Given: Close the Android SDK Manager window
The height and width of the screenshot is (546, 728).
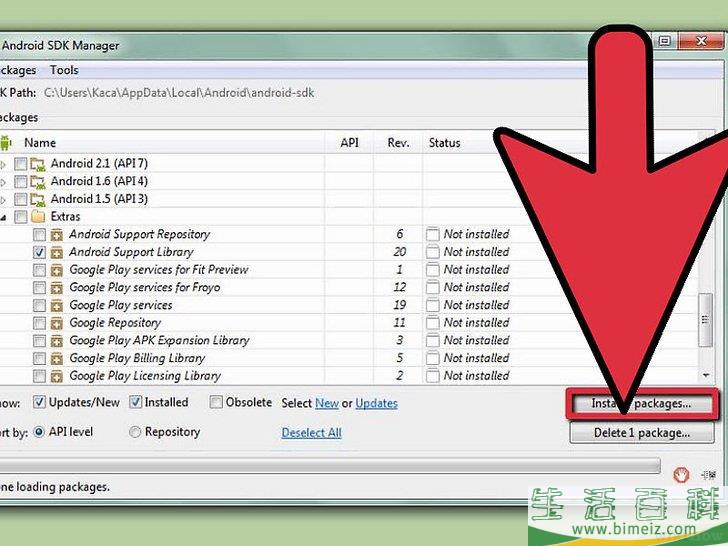Looking at the screenshot, I should (701, 41).
